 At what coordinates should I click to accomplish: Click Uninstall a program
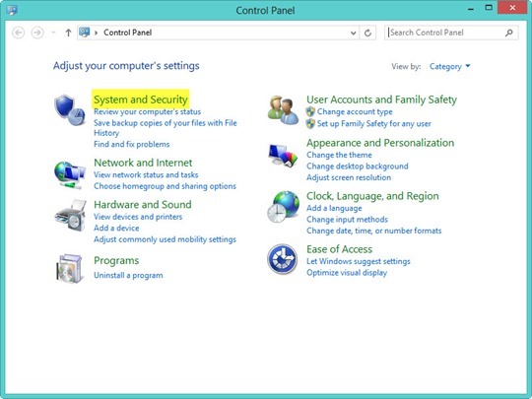point(128,275)
